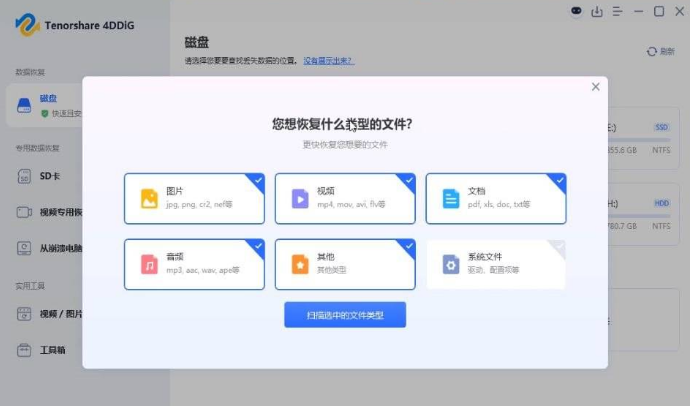Click the 从崩溃电脑 crashed computer sidebar icon

pos(24,249)
